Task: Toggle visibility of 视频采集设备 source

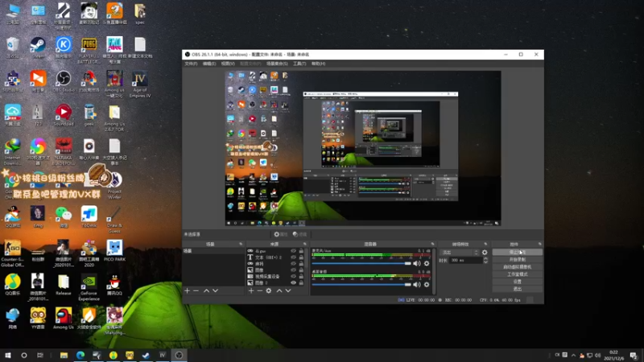Action: pos(292,277)
